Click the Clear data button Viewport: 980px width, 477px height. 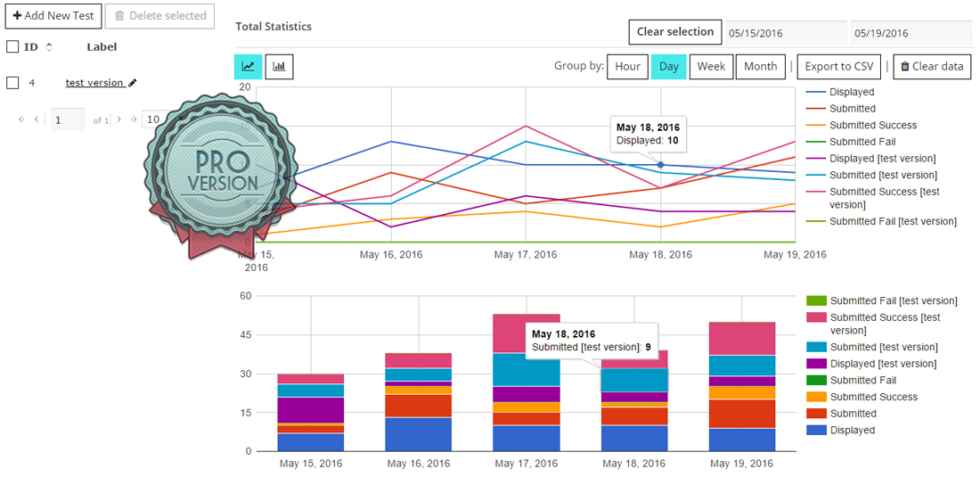coord(932,67)
